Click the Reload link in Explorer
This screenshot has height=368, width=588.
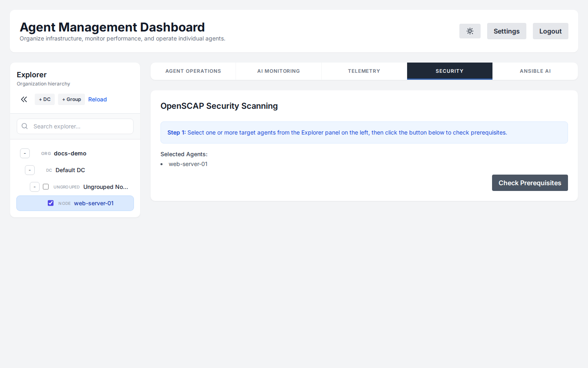click(x=98, y=99)
